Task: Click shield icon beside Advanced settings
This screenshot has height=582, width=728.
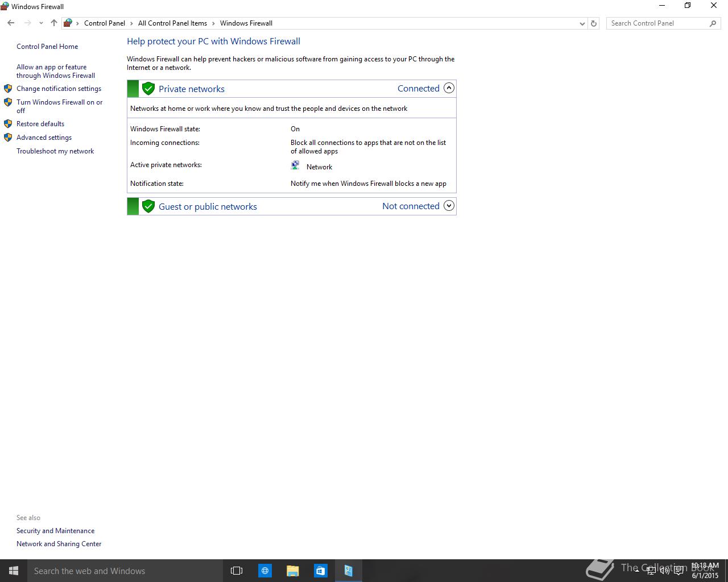Action: pyautogui.click(x=8, y=138)
